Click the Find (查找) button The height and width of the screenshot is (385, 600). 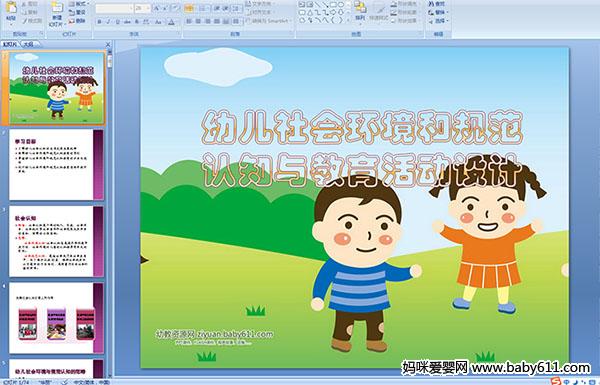(437, 4)
